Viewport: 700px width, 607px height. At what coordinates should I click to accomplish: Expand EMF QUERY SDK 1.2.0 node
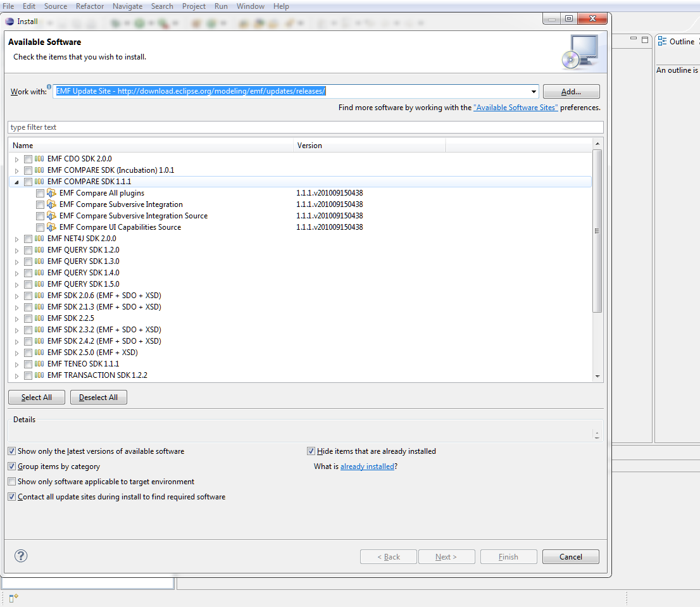tap(16, 251)
